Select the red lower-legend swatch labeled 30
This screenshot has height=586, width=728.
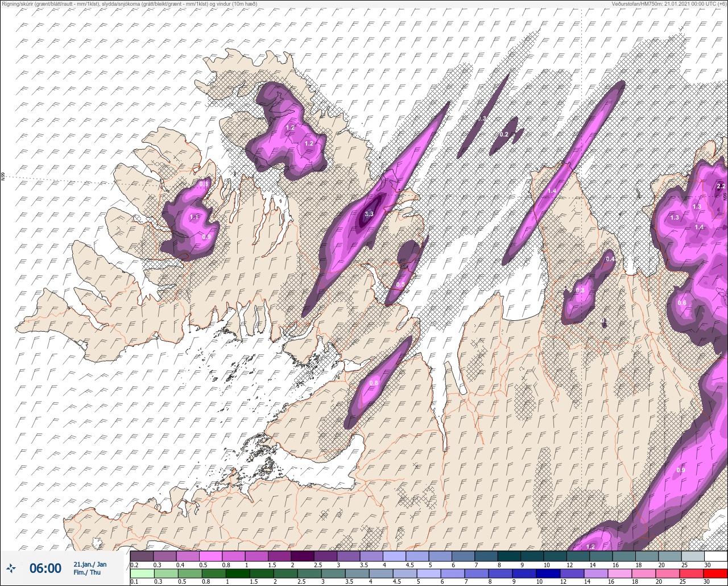(715, 573)
